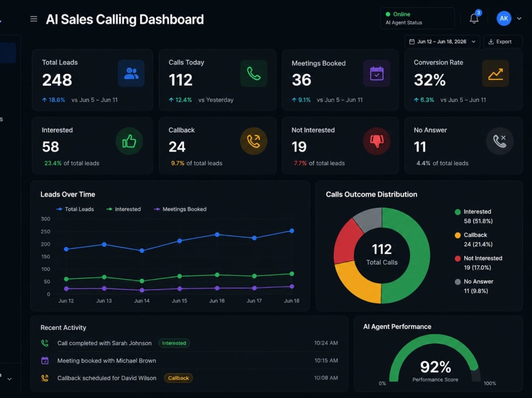Click the 10:15 AM timestamp
Viewport: 532px width, 398px height.
coord(326,360)
